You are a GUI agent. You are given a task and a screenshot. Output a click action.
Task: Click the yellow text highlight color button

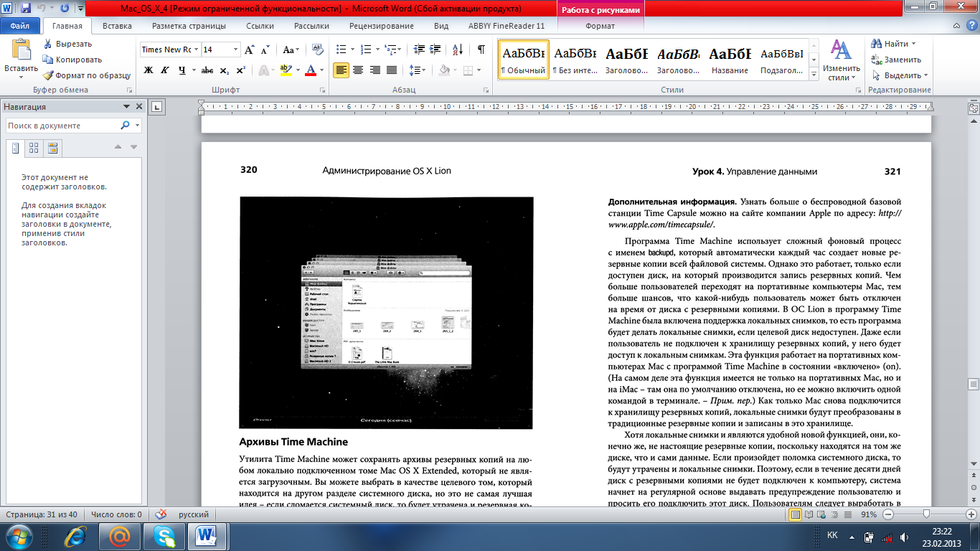[x=286, y=70]
